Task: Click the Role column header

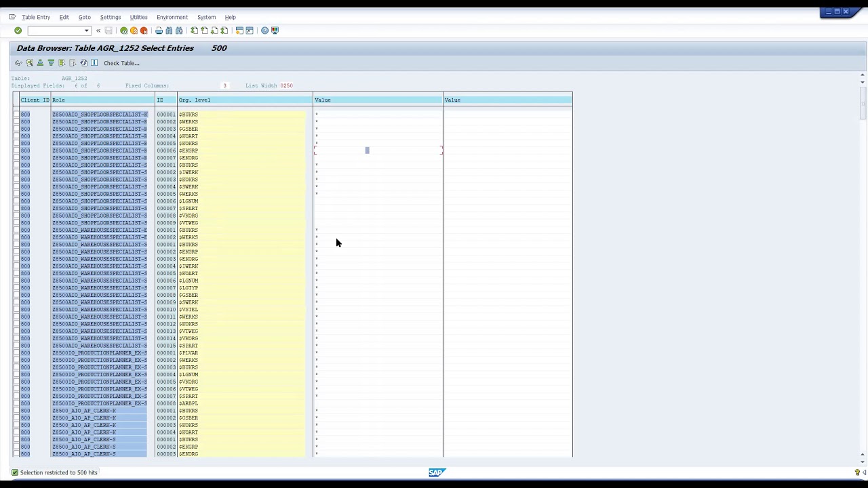Action: pyautogui.click(x=103, y=100)
